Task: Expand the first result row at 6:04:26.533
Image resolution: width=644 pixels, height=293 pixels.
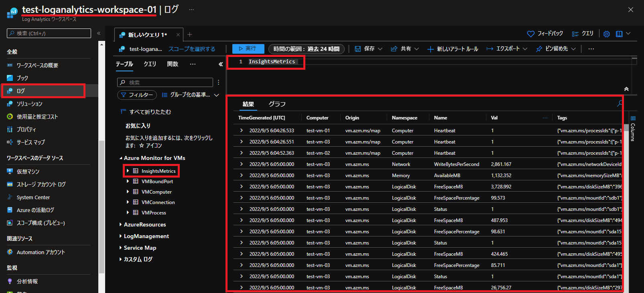Action: tap(242, 130)
